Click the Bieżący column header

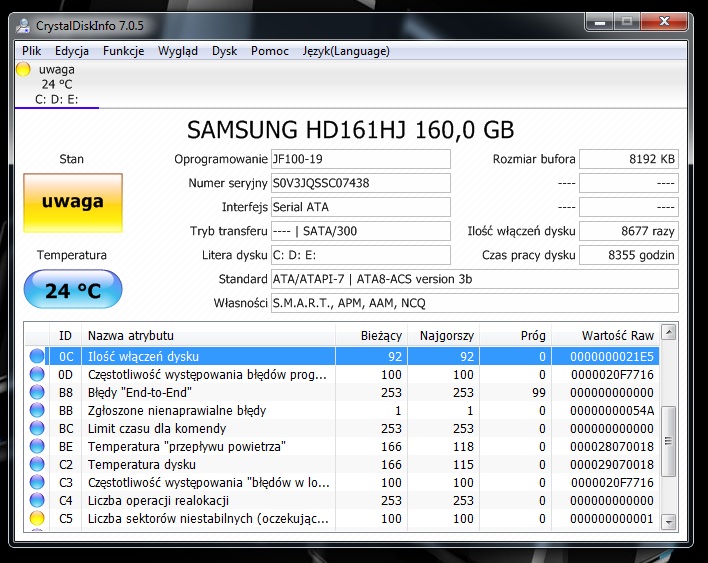pos(371,335)
